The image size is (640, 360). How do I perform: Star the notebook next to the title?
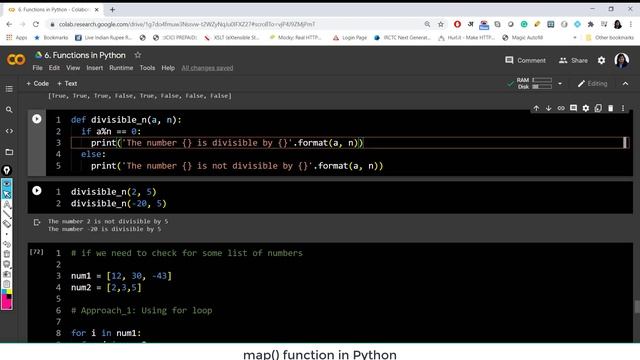[x=138, y=55]
